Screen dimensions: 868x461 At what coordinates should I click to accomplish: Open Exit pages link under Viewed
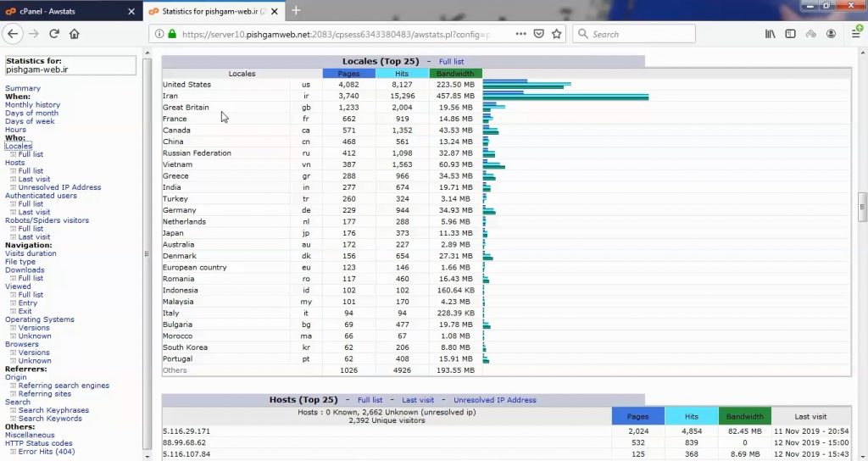25,311
